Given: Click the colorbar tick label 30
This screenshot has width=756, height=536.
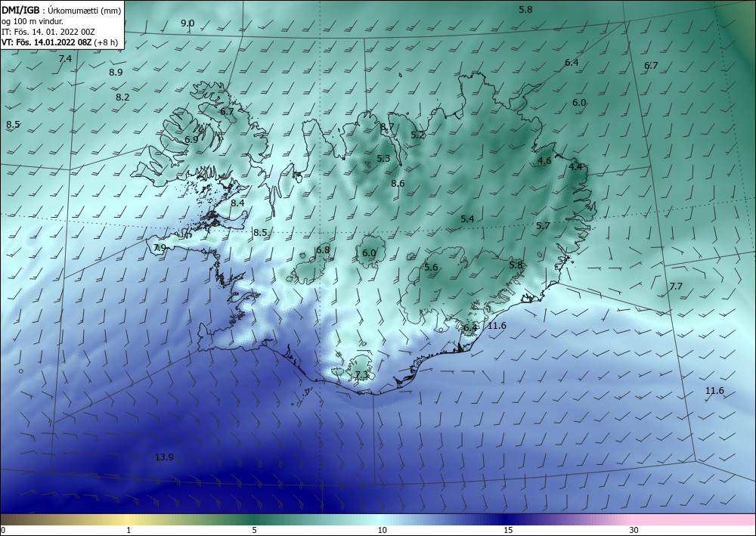Looking at the screenshot, I should (634, 531).
